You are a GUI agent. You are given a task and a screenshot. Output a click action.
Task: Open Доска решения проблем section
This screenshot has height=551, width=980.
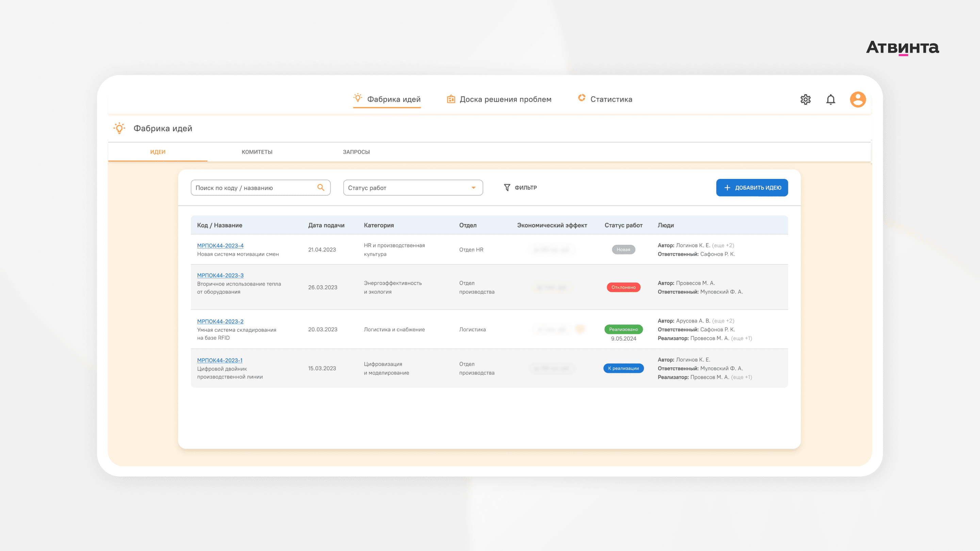(x=499, y=99)
